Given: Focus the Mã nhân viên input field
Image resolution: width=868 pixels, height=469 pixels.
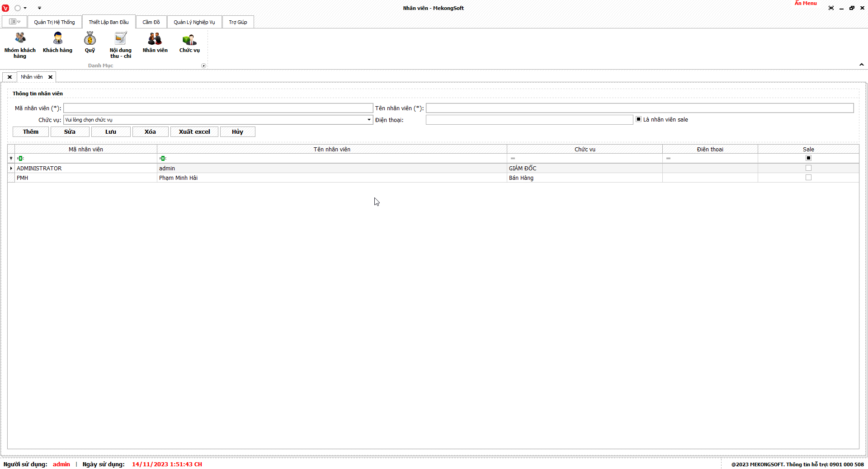Looking at the screenshot, I should pos(218,108).
